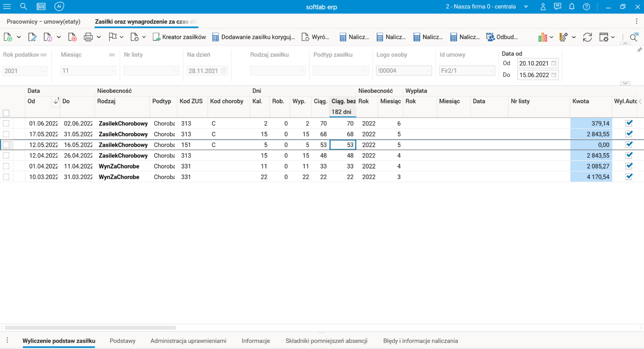Switch to the Informacje tab

256,341
